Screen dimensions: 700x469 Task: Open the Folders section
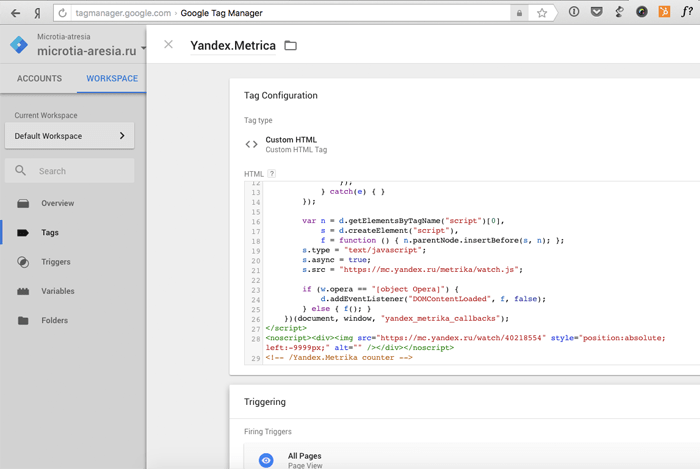click(54, 320)
